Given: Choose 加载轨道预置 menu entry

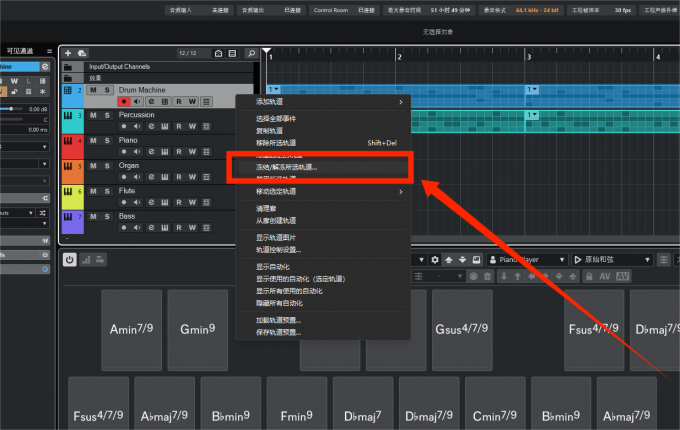Looking at the screenshot, I should [x=323, y=320].
